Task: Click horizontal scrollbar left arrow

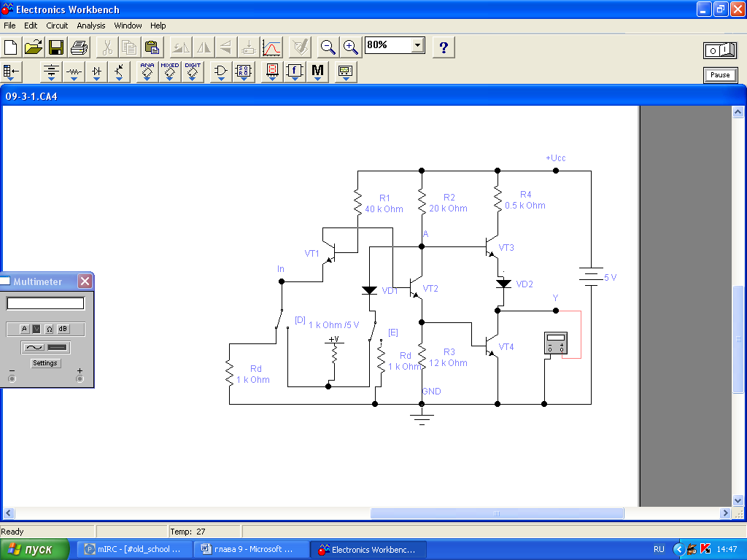Action: 8,513
